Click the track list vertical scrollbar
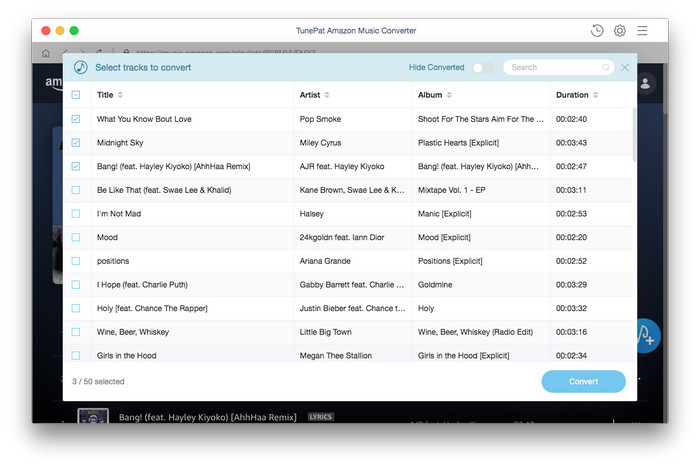 [634, 135]
